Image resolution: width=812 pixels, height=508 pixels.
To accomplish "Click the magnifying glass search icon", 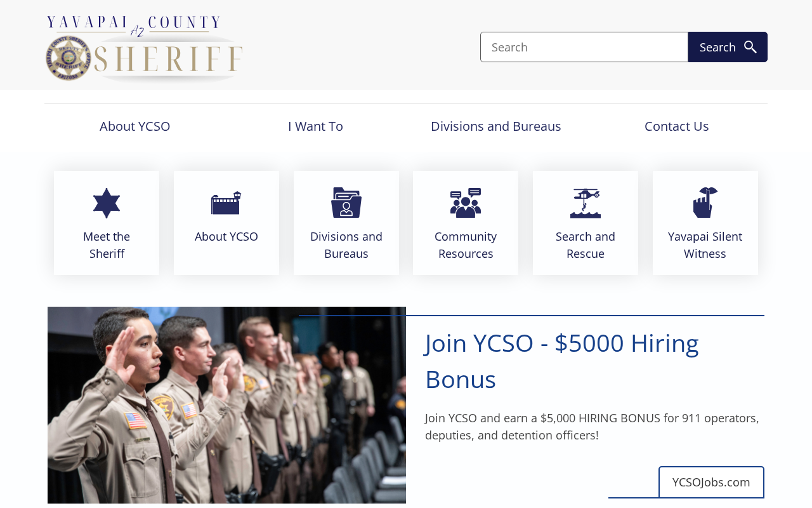I will point(750,47).
